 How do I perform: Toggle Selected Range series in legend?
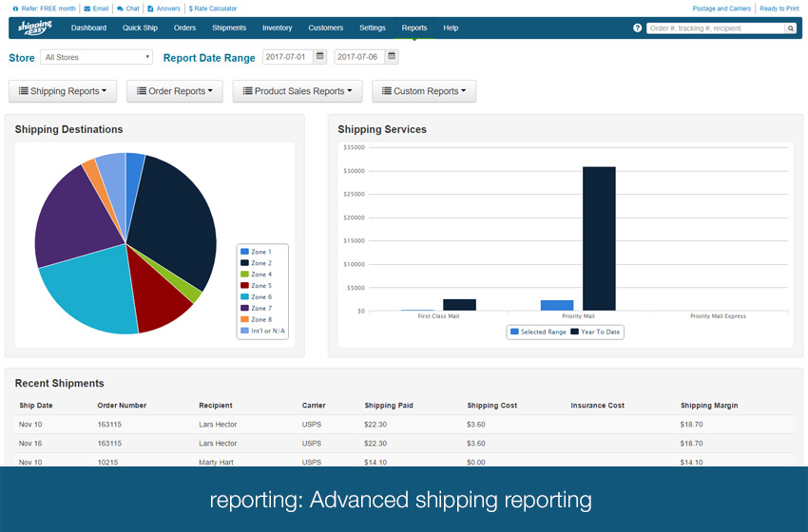[540, 332]
